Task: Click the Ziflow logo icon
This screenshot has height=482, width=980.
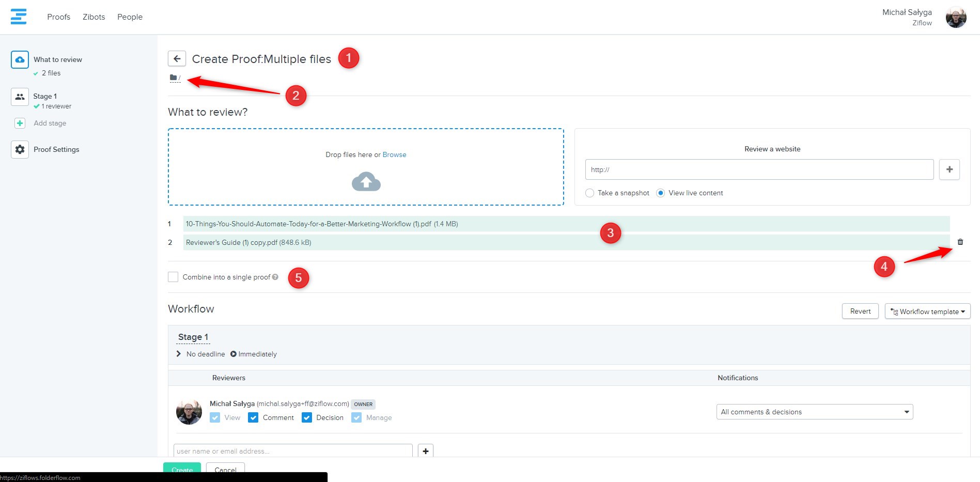Action: click(x=19, y=17)
